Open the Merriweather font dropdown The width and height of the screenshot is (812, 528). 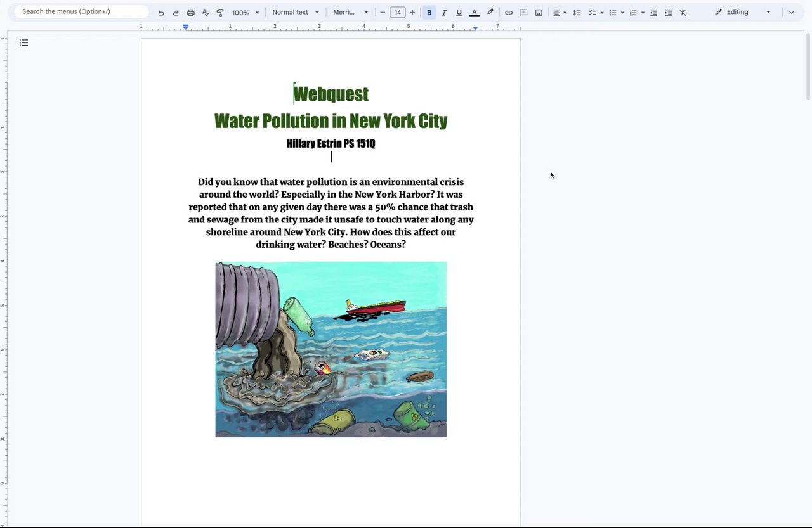(x=351, y=12)
